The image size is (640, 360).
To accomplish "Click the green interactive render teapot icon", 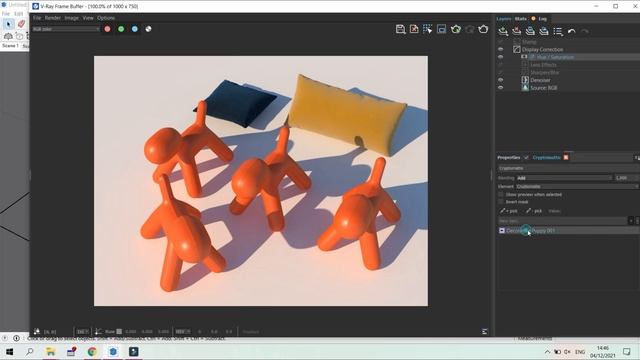I will [x=456, y=29].
